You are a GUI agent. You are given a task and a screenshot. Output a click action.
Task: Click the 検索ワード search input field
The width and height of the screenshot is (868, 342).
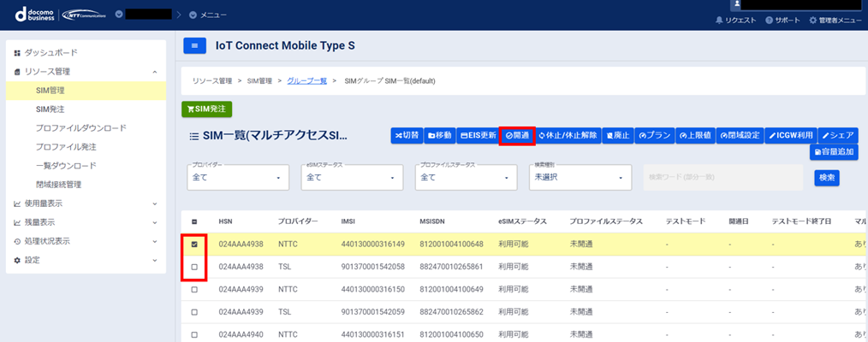723,177
